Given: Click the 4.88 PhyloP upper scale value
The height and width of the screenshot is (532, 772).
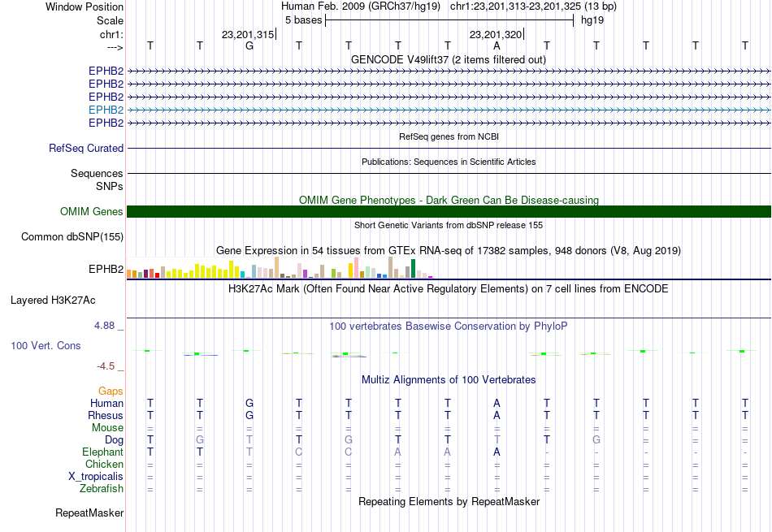Looking at the screenshot, I should click(x=104, y=326).
